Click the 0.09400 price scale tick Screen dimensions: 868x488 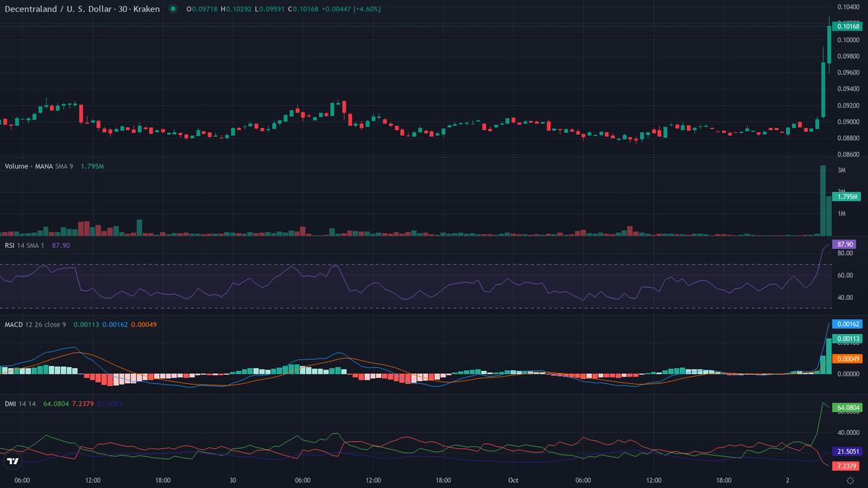[848, 89]
